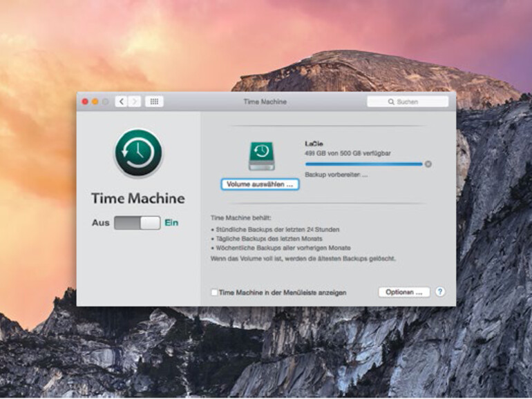The height and width of the screenshot is (399, 532).
Task: Click 'Wöchentliche Backups aller vorherigen Monate' line
Action: (x=281, y=248)
